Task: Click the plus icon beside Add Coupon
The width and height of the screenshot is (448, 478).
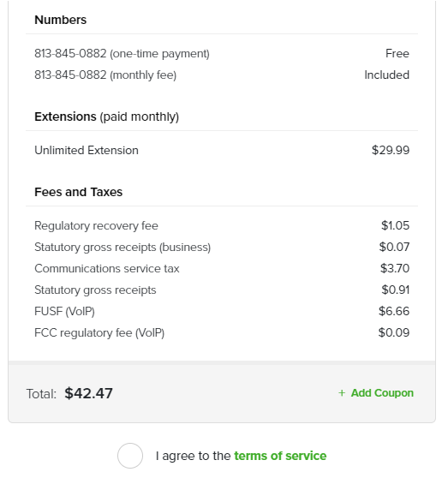Action: [342, 393]
